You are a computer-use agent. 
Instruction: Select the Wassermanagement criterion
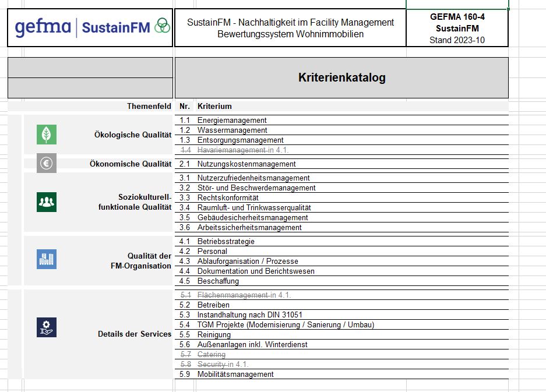(x=233, y=130)
